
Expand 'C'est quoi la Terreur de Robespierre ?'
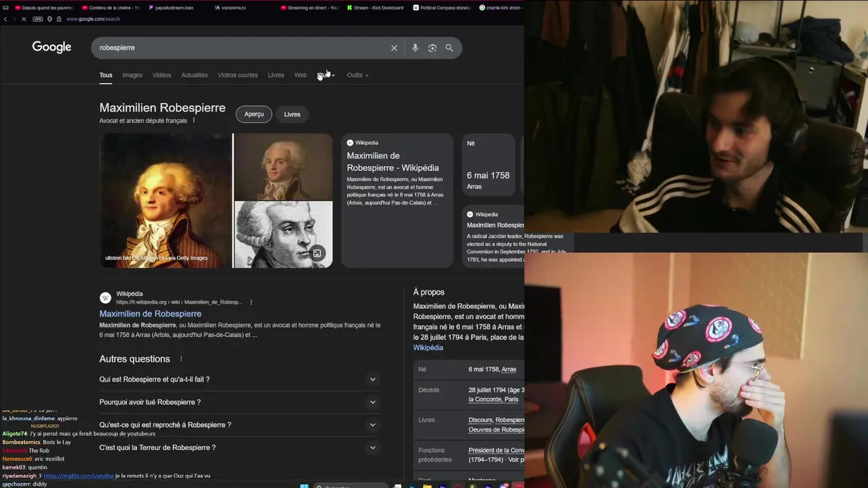239,448
